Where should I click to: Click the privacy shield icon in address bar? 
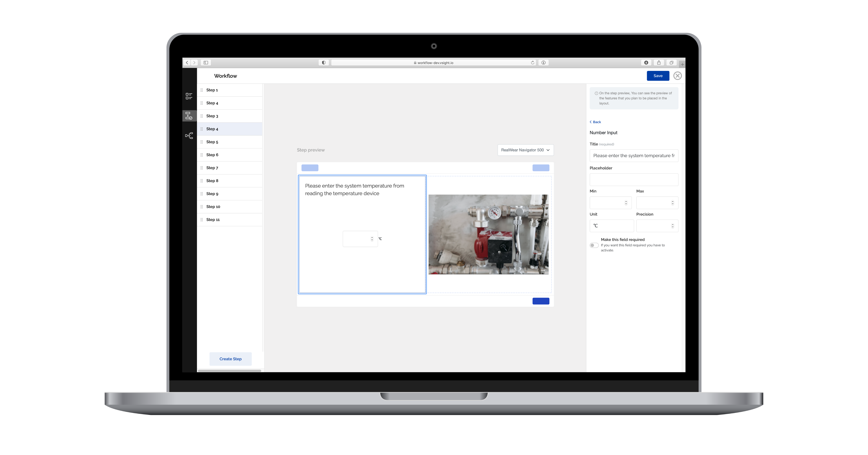click(323, 62)
